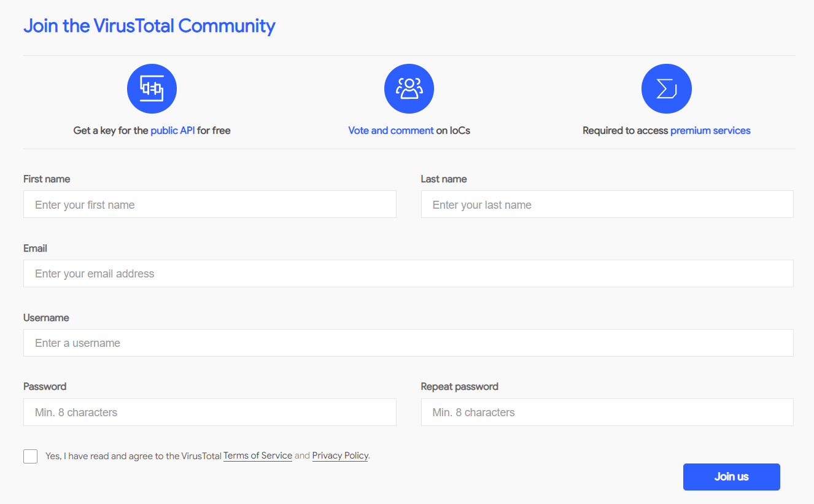
Task: Open the public API link
Action: [172, 130]
